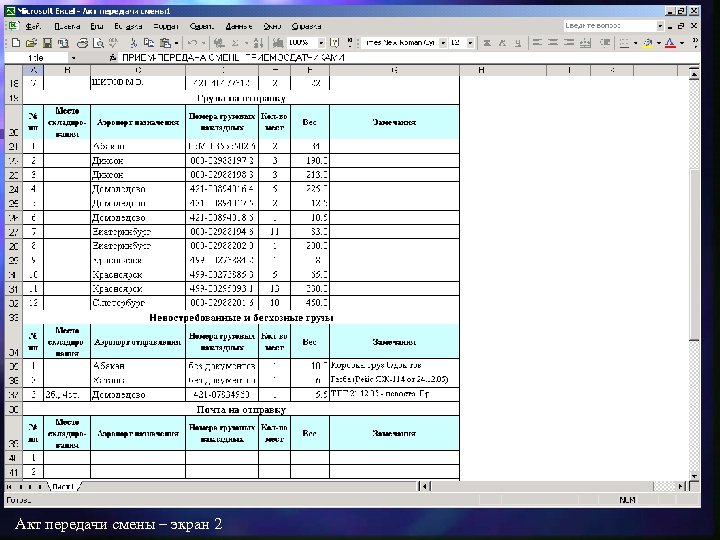Open the Times New Roman font dropdown
This screenshot has width=720, height=540.
click(x=443, y=43)
